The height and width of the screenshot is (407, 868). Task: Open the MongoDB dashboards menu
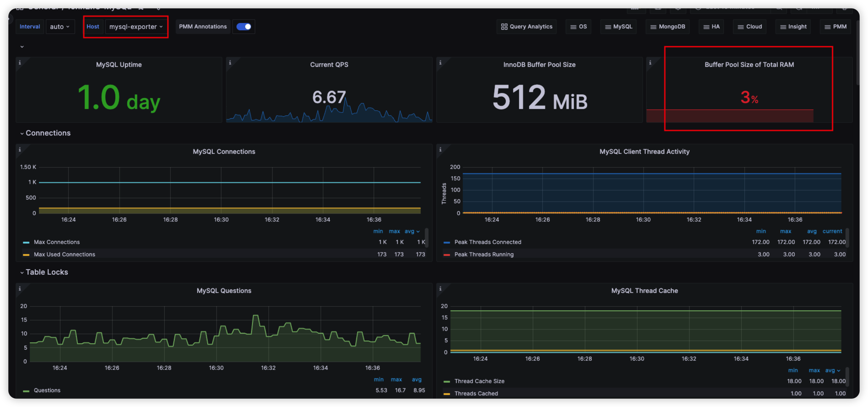pos(668,27)
